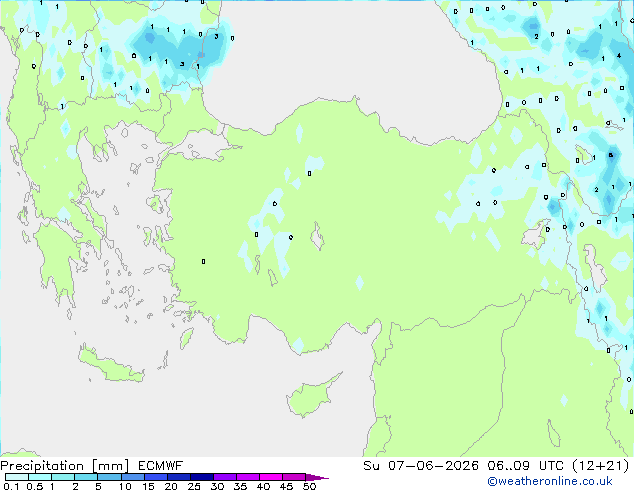Click the "(12+21)" forecast run label
634x490 pixels.
click(x=601, y=466)
